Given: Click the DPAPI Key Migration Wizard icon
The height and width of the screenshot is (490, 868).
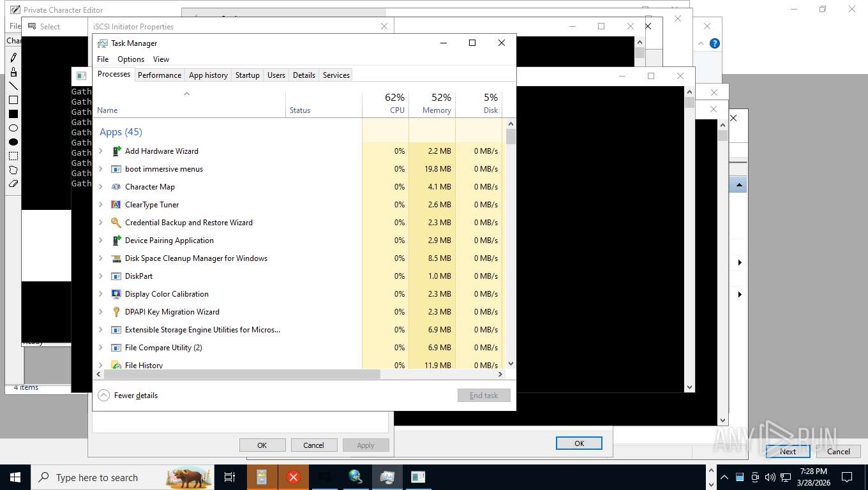Looking at the screenshot, I should 116,312.
